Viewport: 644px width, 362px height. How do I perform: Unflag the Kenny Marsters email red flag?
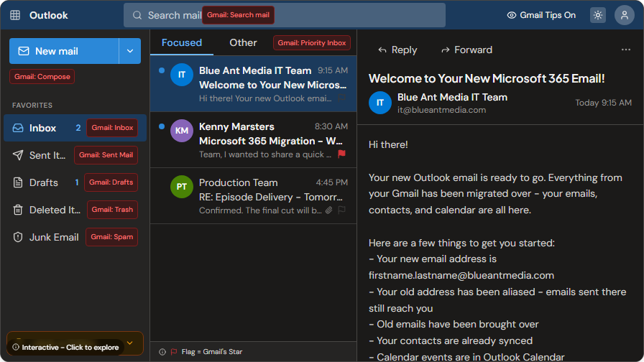click(x=341, y=154)
